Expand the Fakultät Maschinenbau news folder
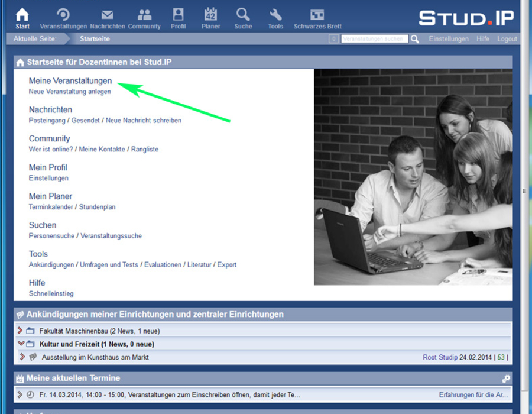This screenshot has height=414, width=532. click(x=20, y=331)
